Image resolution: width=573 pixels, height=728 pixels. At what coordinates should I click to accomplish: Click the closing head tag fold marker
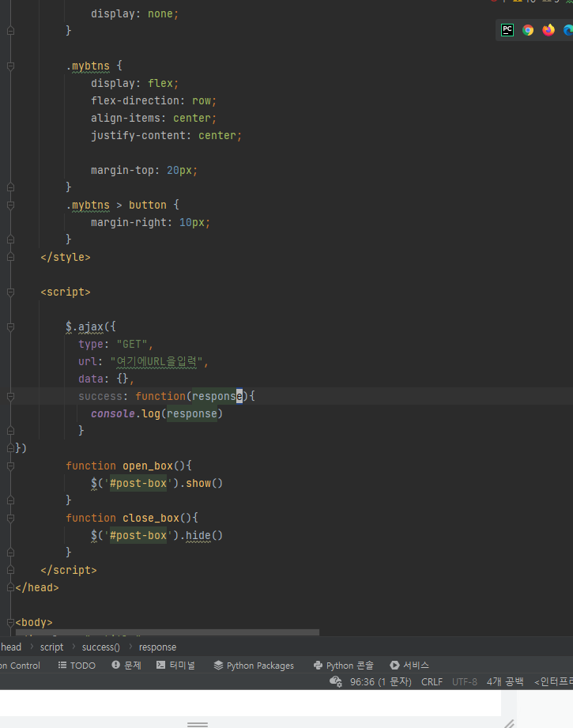pyautogui.click(x=11, y=587)
